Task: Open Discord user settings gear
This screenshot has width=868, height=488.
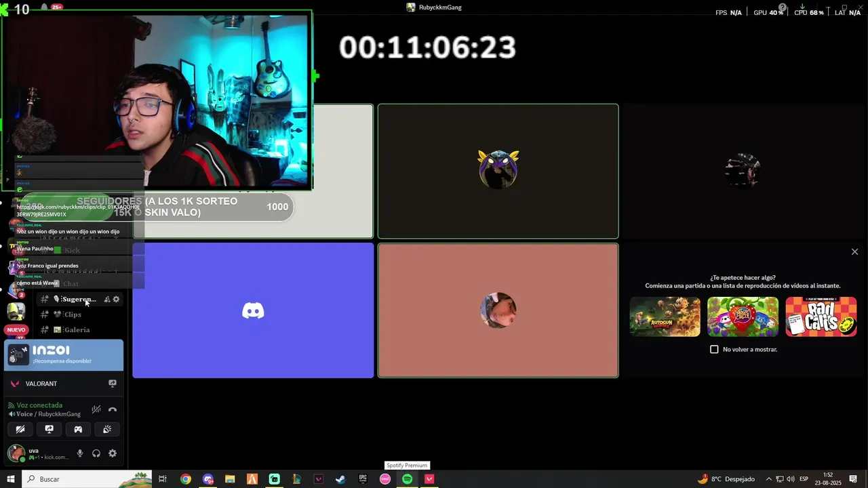Action: 113,453
